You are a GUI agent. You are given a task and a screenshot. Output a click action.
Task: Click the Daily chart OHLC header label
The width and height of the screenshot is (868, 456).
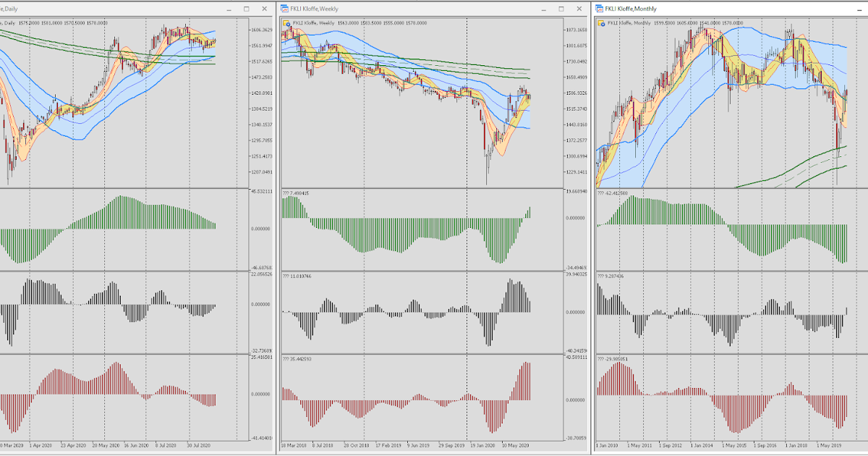[54, 23]
